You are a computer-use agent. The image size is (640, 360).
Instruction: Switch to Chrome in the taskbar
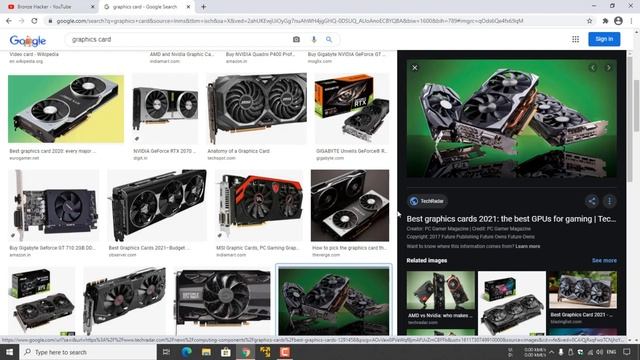pyautogui.click(x=245, y=352)
